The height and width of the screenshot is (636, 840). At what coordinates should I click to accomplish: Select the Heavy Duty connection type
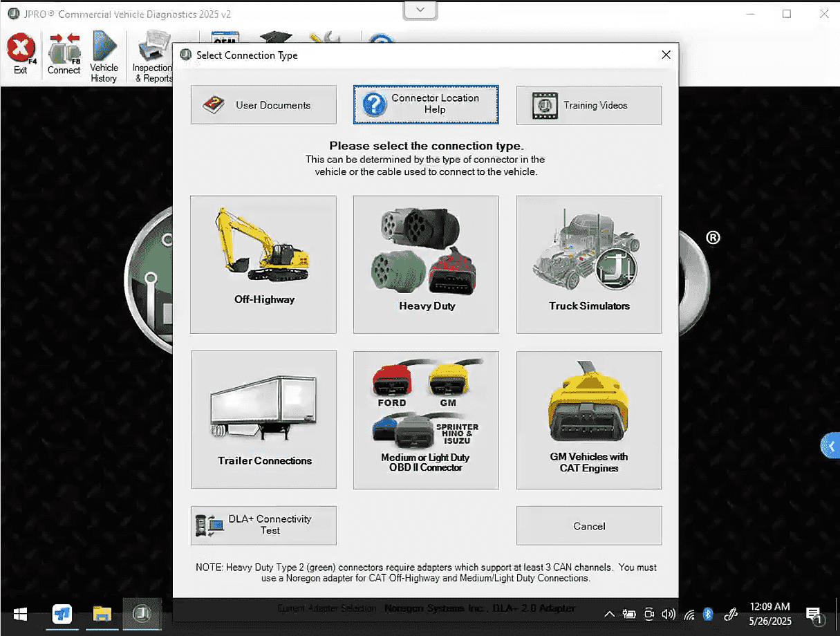click(x=425, y=264)
